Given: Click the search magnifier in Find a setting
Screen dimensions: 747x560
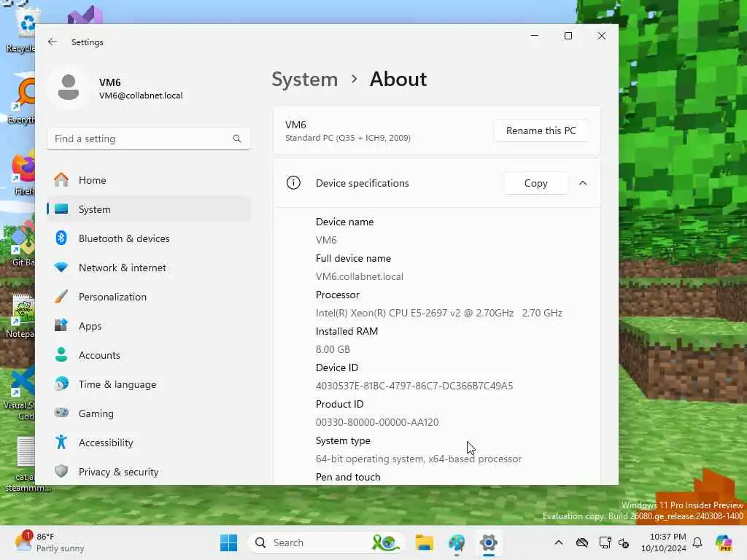Looking at the screenshot, I should [x=237, y=139].
